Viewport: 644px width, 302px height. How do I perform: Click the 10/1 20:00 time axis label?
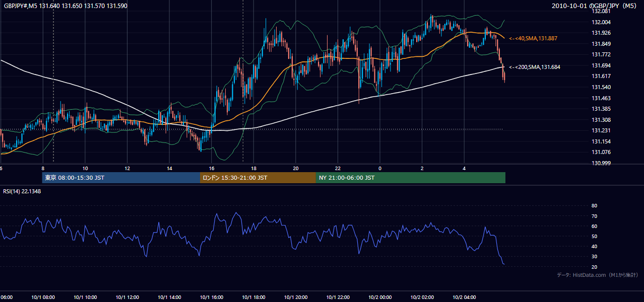click(x=296, y=297)
